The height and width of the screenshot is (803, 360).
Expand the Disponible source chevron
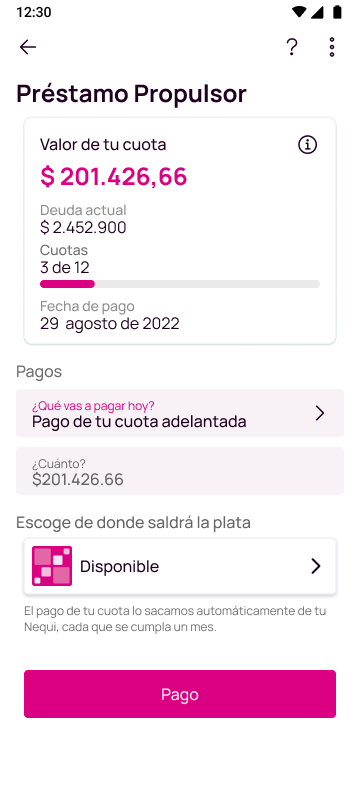click(316, 566)
